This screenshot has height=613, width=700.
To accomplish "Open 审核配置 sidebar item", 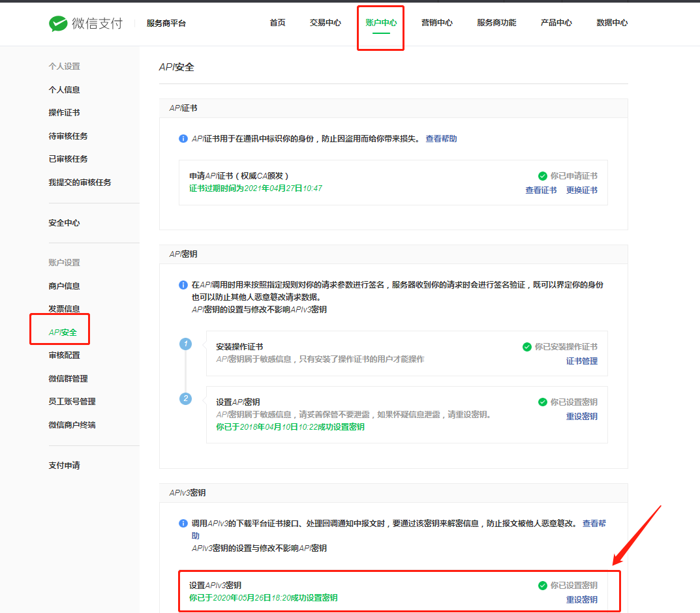I will (x=65, y=355).
